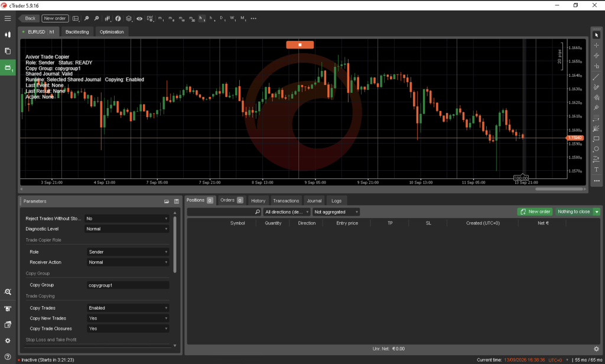Open the chart snapshot tool icon
This screenshot has height=364, width=605.
coord(150,18)
